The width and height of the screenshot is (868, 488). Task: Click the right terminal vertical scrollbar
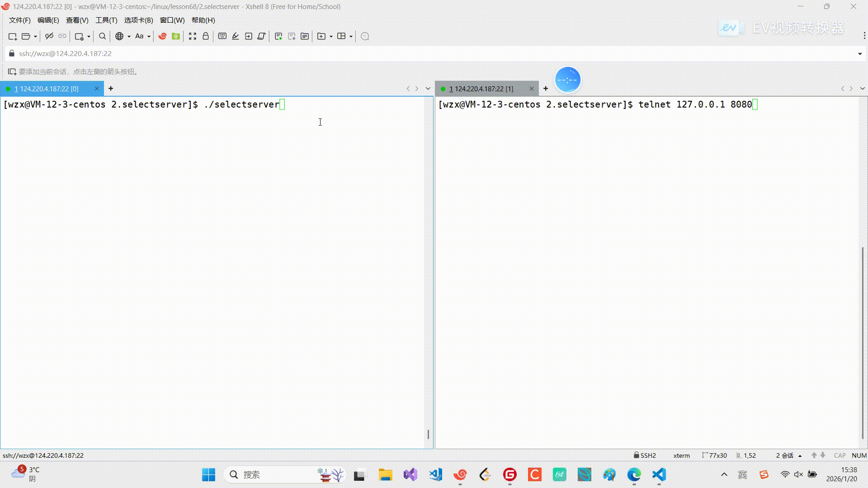[x=863, y=343]
